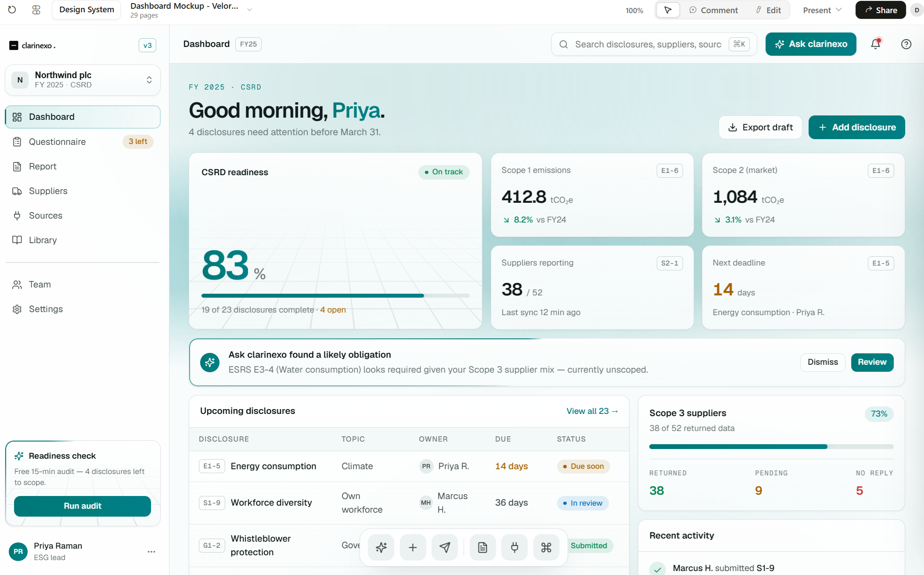Open Suppliers in the sidebar

click(x=83, y=191)
